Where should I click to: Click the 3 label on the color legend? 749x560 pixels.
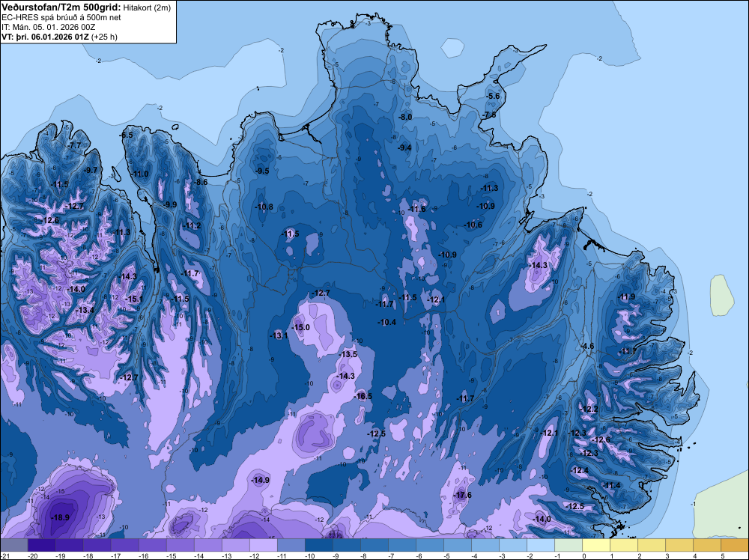tap(667, 556)
